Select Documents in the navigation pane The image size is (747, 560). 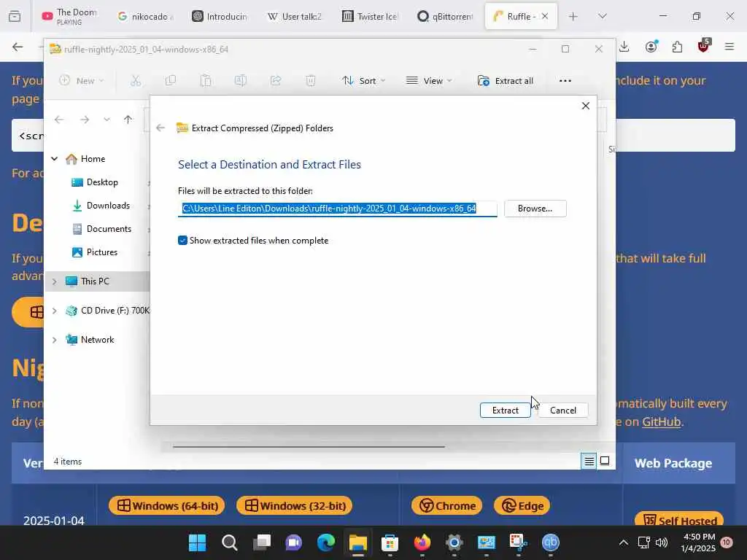[109, 229]
